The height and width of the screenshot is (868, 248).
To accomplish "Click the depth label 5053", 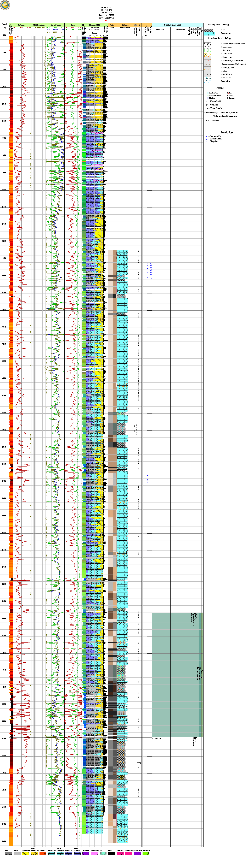I will pos(4,619).
